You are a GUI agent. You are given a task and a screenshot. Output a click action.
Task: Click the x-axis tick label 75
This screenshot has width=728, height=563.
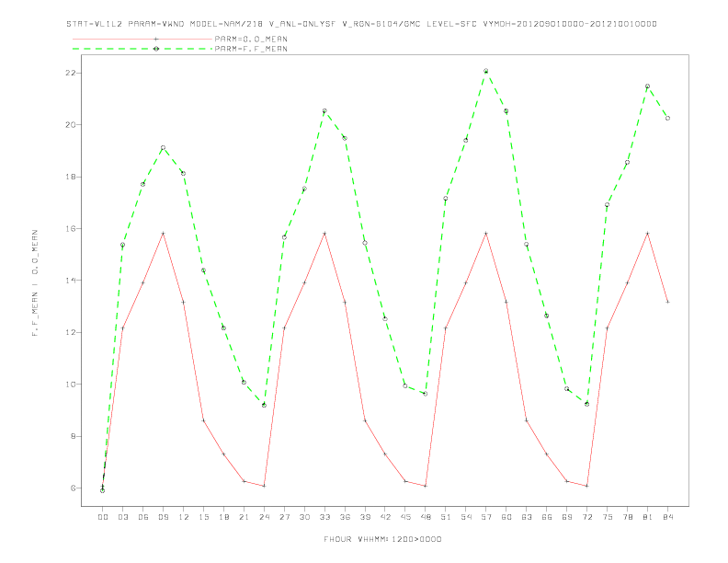[x=608, y=517]
